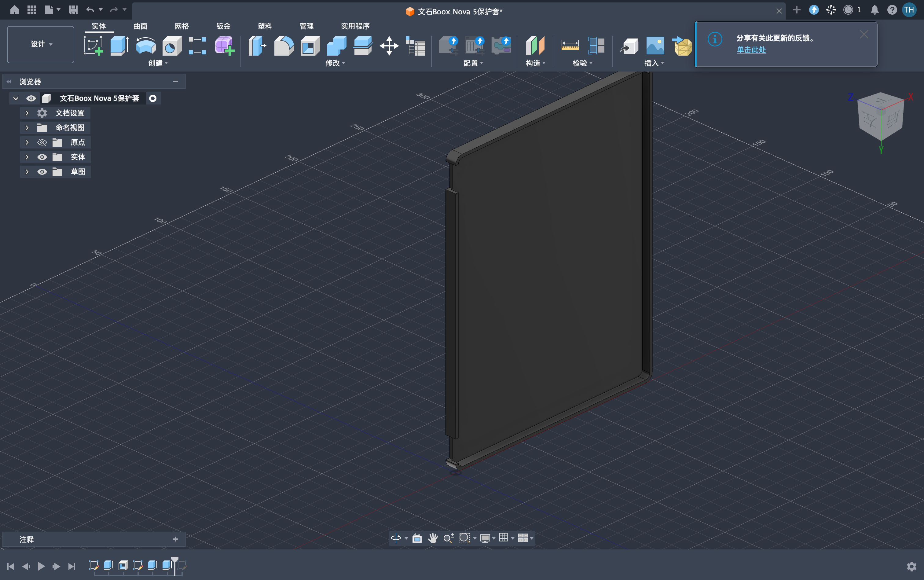
Task: Switch to the 曲面 tab
Action: point(140,26)
